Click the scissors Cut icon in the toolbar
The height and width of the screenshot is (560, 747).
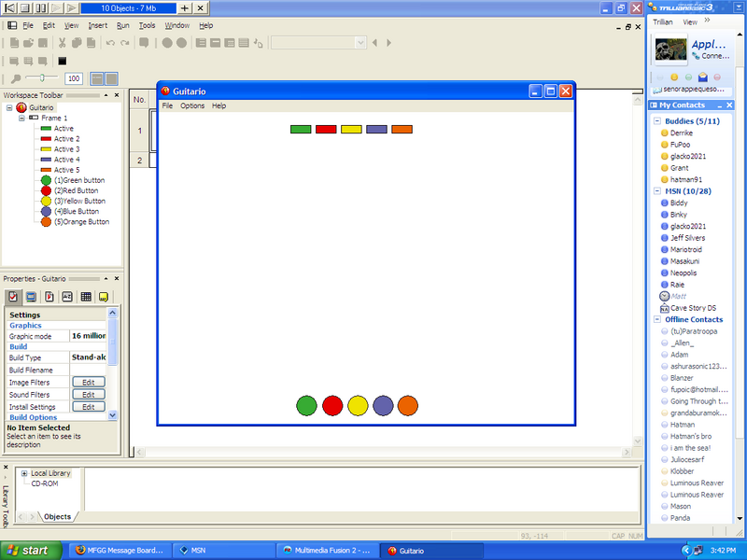[63, 42]
